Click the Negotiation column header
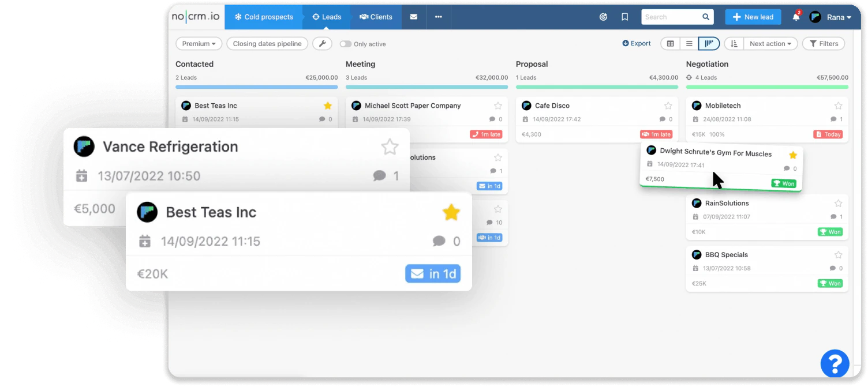This screenshot has width=868, height=387. pyautogui.click(x=707, y=64)
